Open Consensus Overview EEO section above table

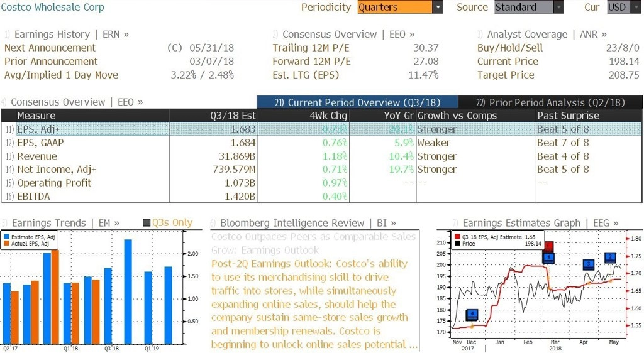pos(72,102)
